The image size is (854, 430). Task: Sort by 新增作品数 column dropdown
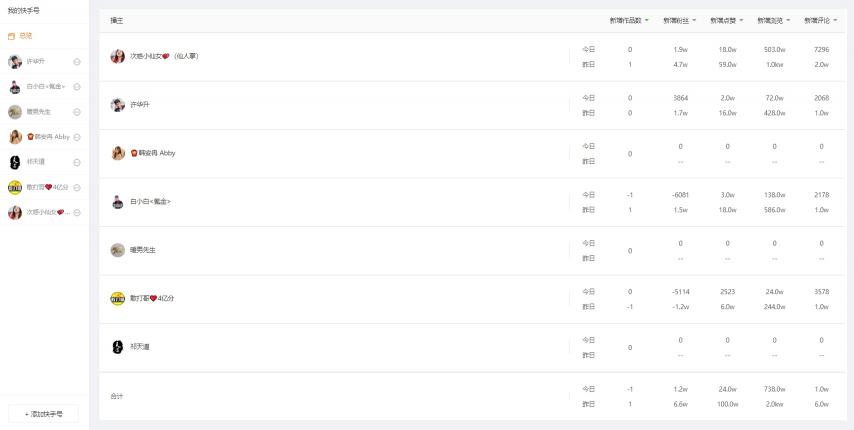tap(629, 21)
